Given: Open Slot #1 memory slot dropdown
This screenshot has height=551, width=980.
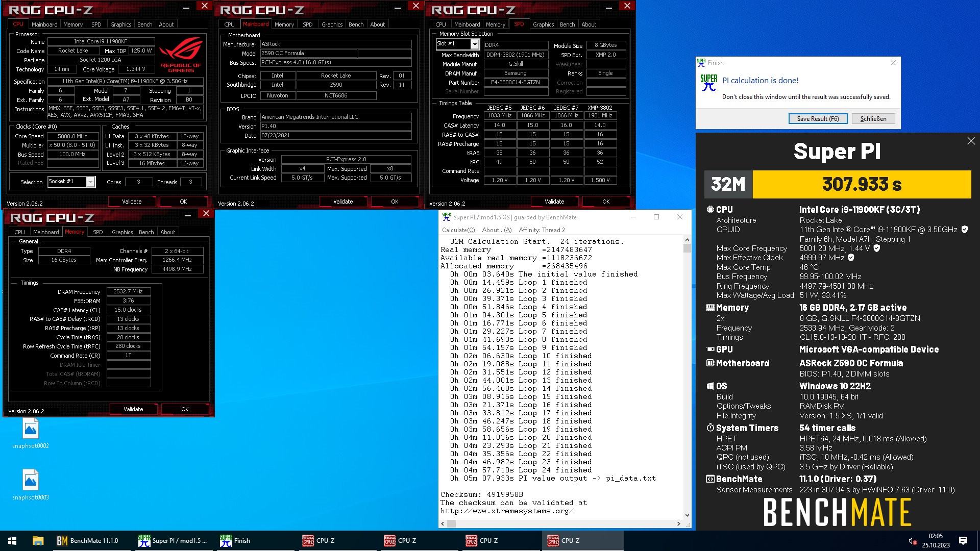Looking at the screenshot, I should [474, 44].
